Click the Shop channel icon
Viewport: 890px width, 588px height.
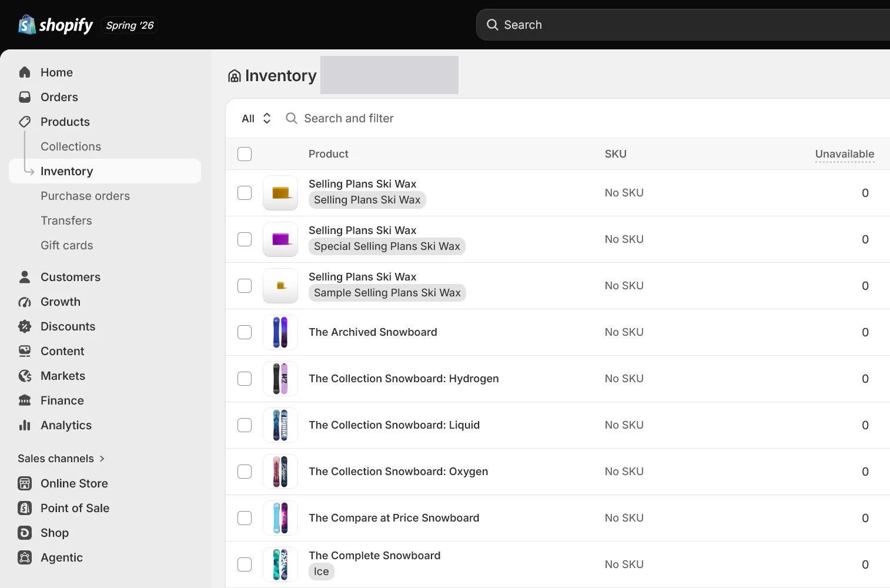coord(25,533)
